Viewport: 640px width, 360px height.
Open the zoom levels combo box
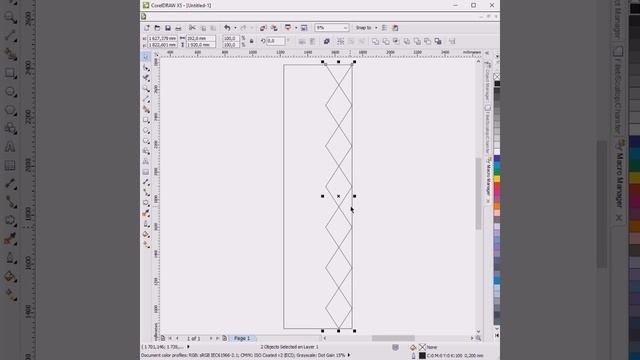point(331,28)
